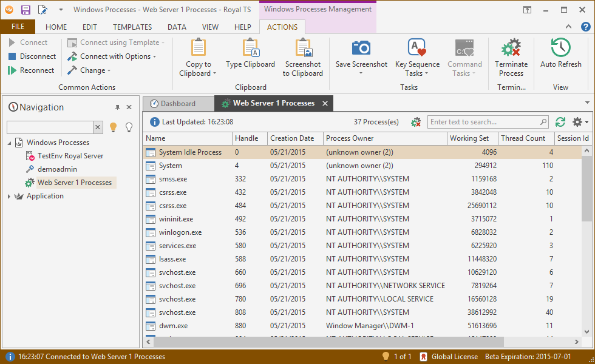Click the Save icon in title bar
The width and height of the screenshot is (595, 364).
[x=25, y=10]
